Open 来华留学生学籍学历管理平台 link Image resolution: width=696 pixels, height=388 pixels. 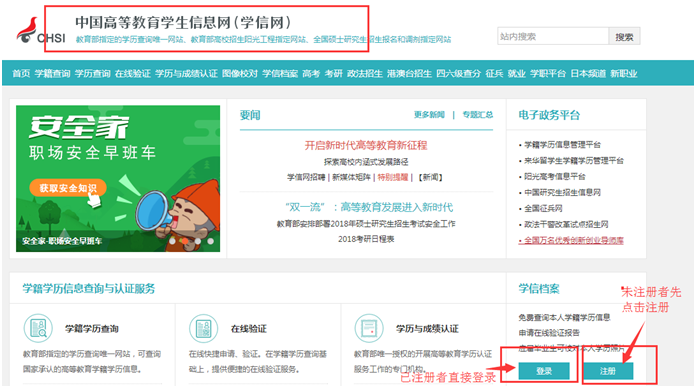coord(573,161)
